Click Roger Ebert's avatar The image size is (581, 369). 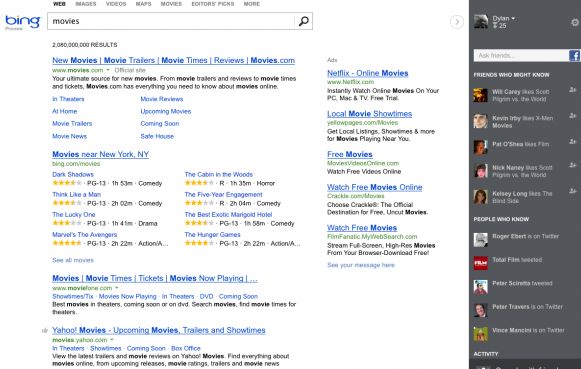tap(481, 240)
